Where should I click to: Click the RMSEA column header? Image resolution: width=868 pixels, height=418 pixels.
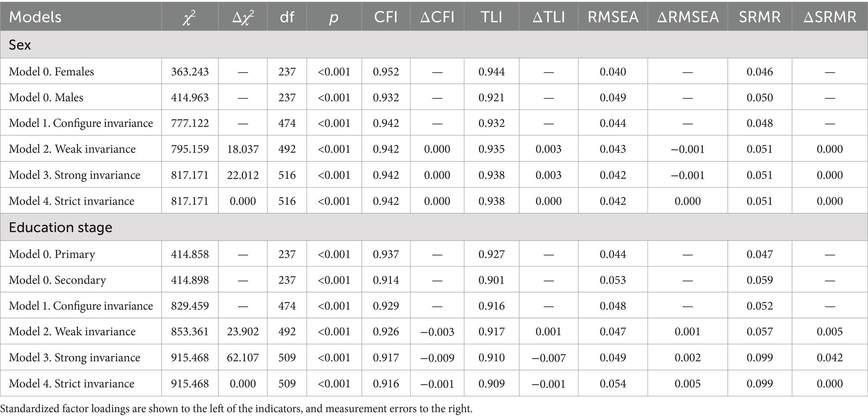pos(613,17)
